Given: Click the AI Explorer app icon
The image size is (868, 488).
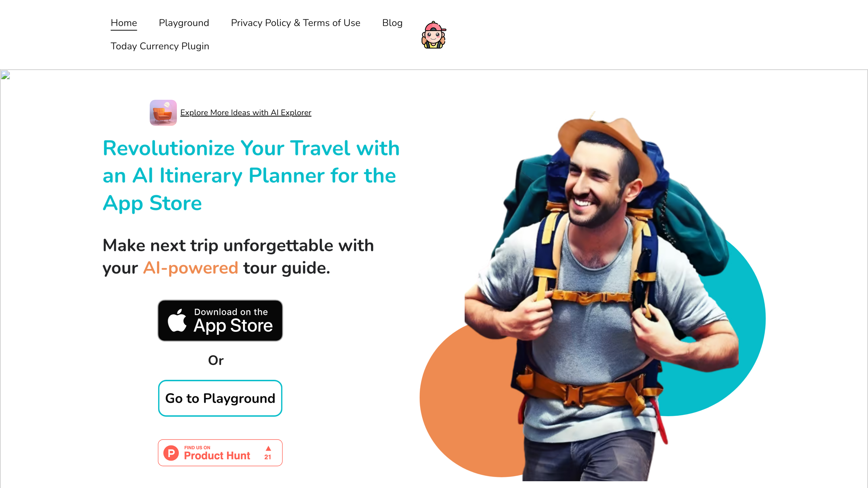Looking at the screenshot, I should click(163, 113).
